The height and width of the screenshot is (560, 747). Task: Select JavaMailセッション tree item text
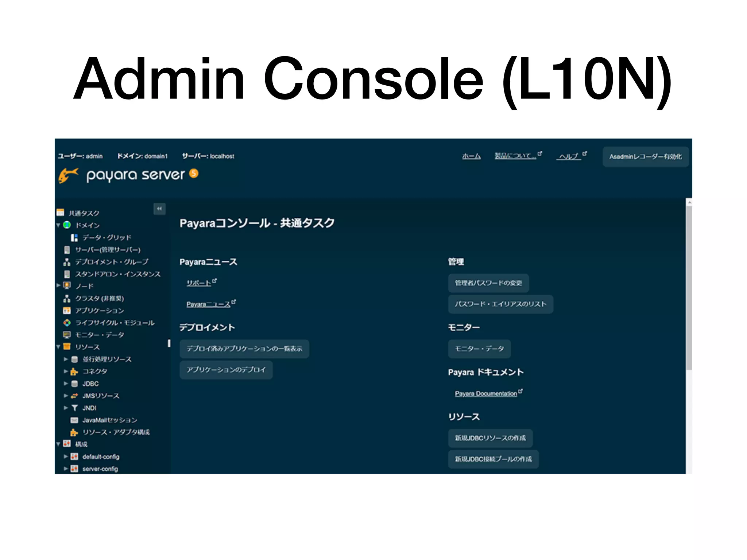(109, 420)
